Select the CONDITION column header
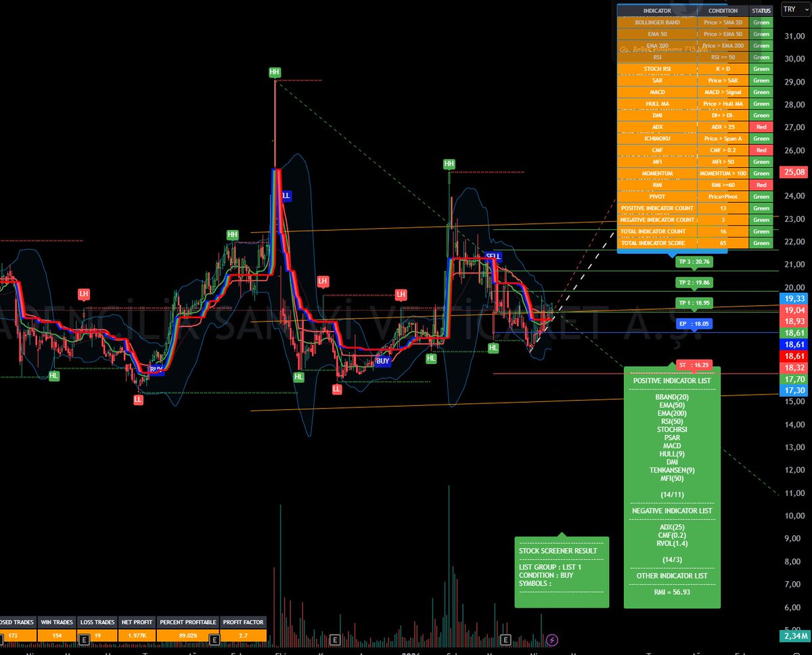Screen dimensions: 812x655 pyautogui.click(x=723, y=10)
